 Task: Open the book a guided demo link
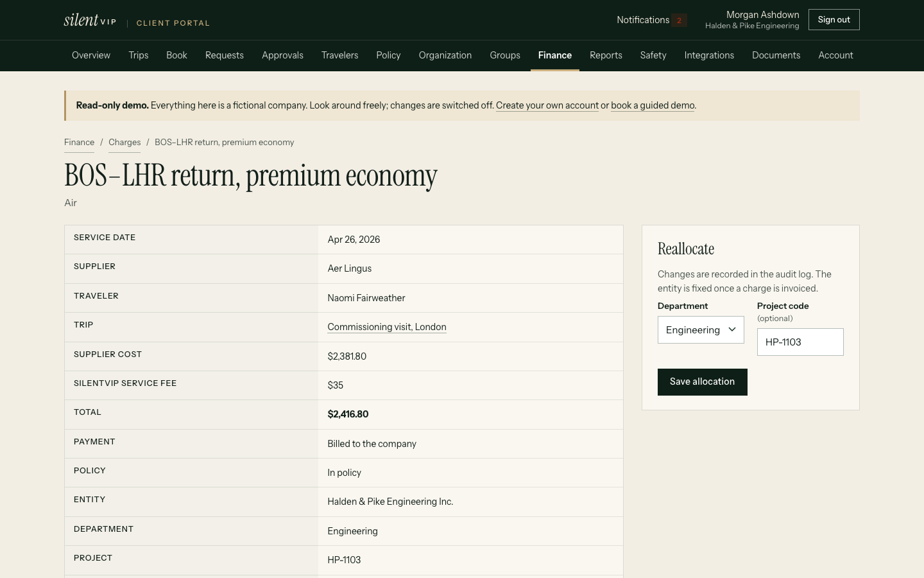tap(653, 105)
